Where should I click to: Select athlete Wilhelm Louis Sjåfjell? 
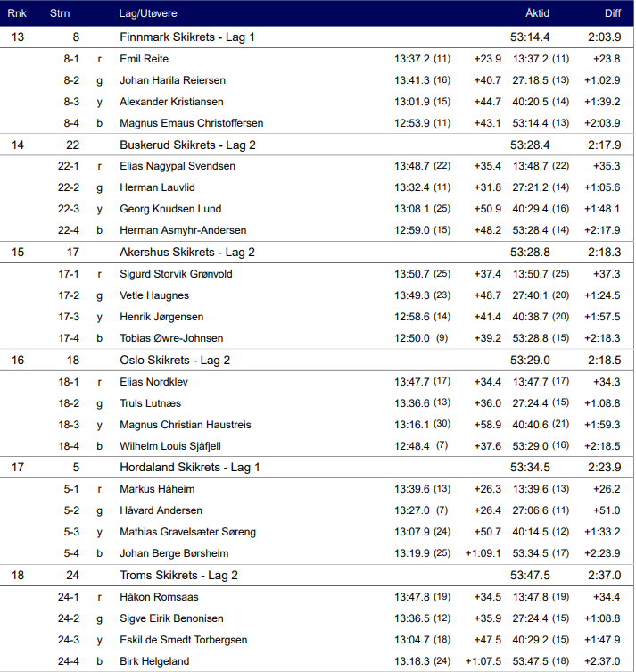click(x=169, y=446)
